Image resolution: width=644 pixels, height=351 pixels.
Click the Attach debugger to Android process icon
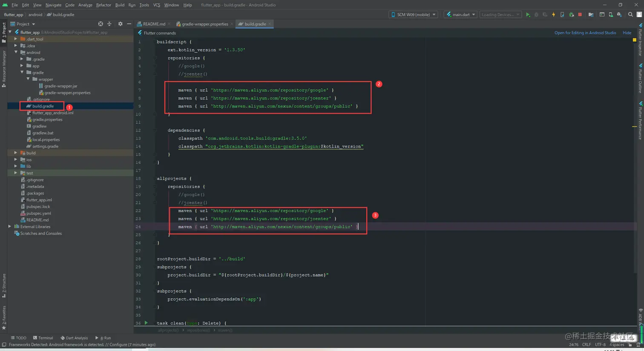coord(572,14)
